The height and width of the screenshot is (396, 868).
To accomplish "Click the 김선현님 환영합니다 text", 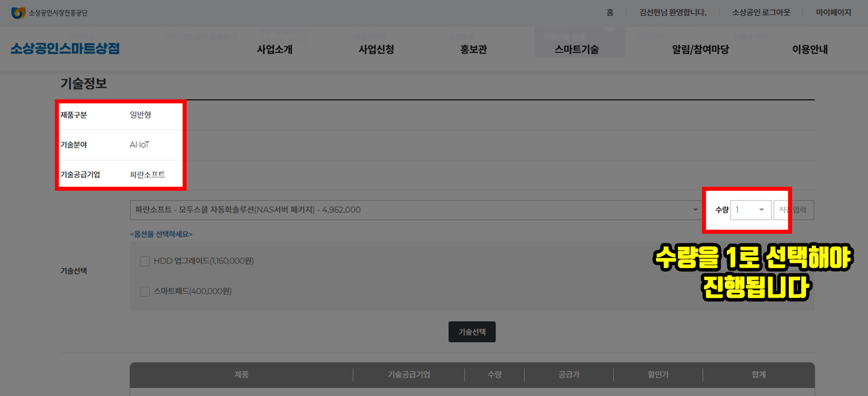I will [x=672, y=12].
